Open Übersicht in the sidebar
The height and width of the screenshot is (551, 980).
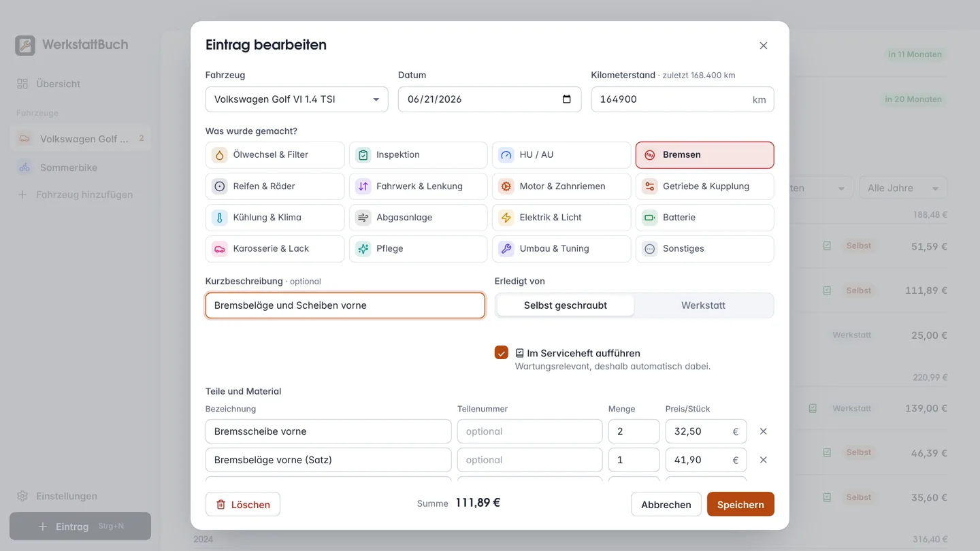click(80, 84)
